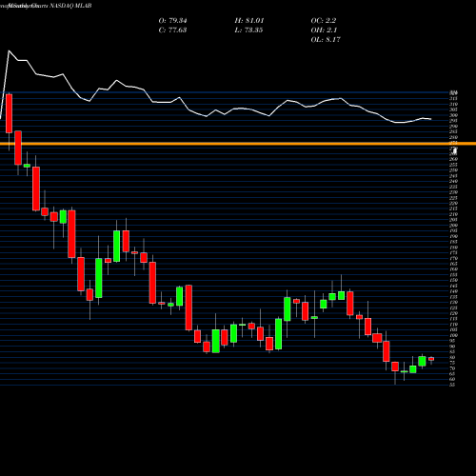Click the 300 label on price axis
Image resolution: width=476 pixels, height=476 pixels.
[453, 115]
